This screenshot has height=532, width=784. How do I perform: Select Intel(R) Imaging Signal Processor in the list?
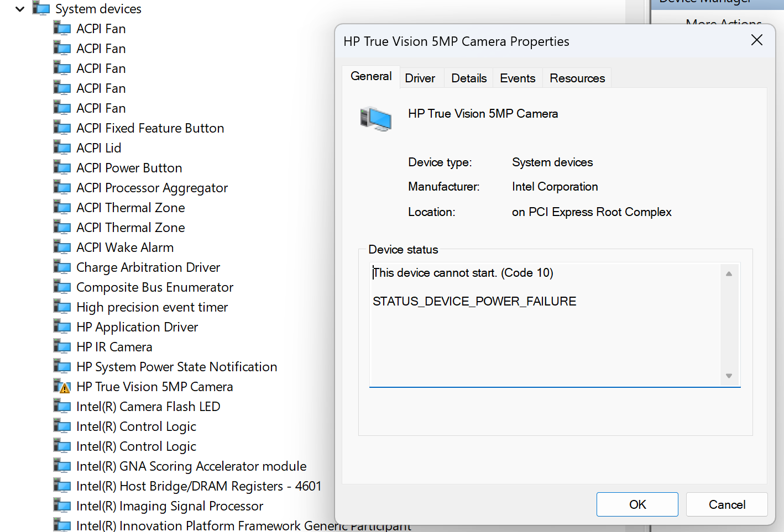pos(169,506)
